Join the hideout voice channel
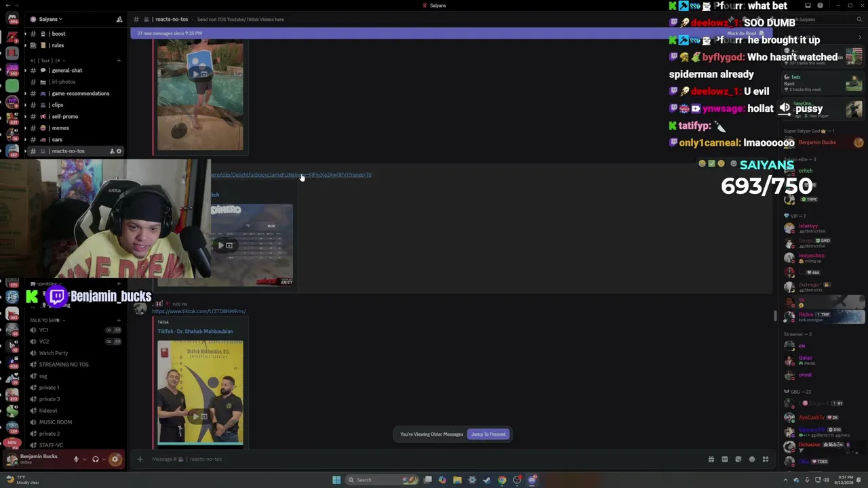Screen dimensions: 868x488 (x=75, y=411)
